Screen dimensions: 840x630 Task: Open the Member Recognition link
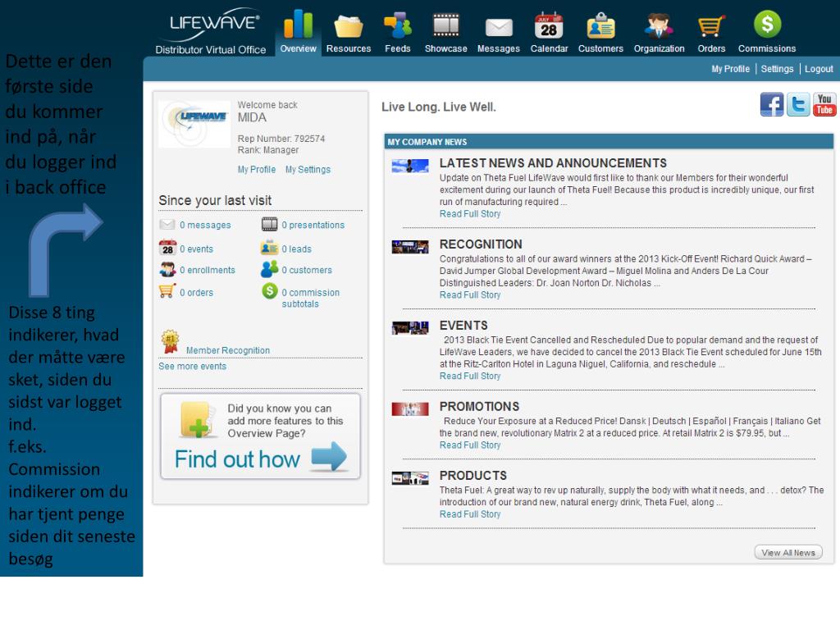point(228,350)
